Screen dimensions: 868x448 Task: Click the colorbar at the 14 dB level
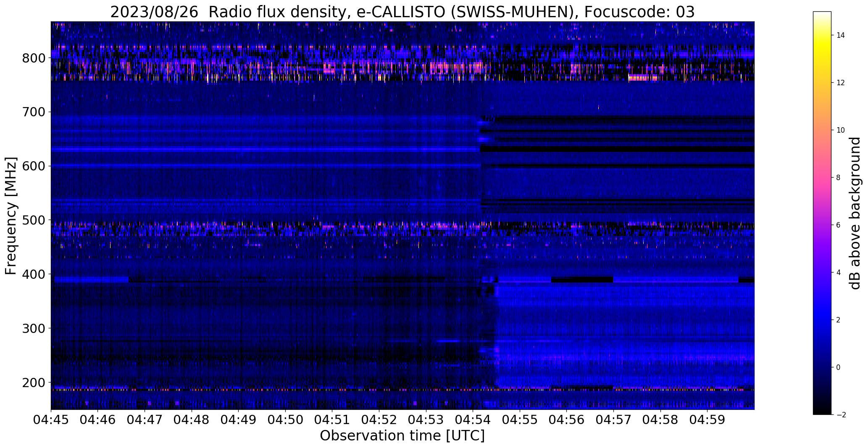822,35
